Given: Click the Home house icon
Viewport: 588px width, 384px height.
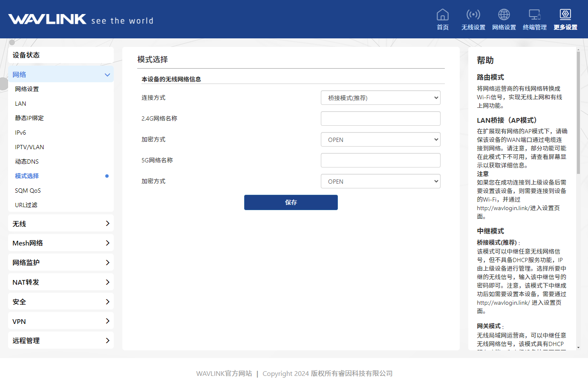Looking at the screenshot, I should tap(443, 15).
